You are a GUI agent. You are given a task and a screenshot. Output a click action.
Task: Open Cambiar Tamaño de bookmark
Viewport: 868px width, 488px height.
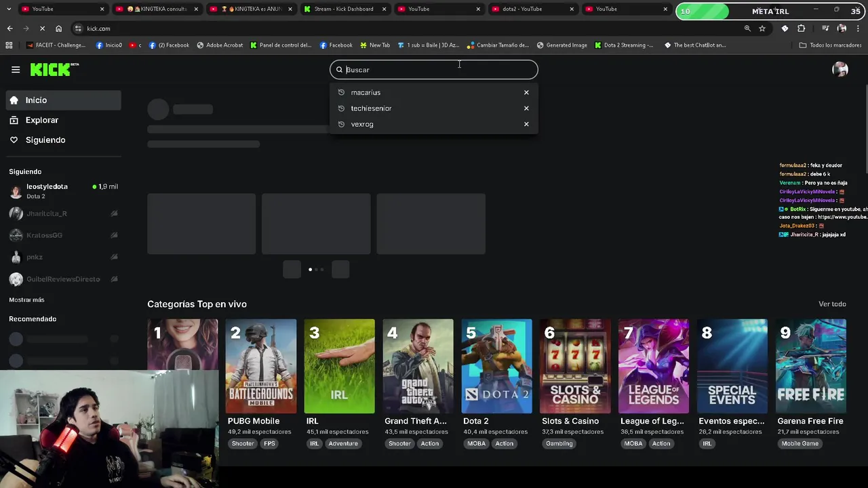[x=498, y=45]
